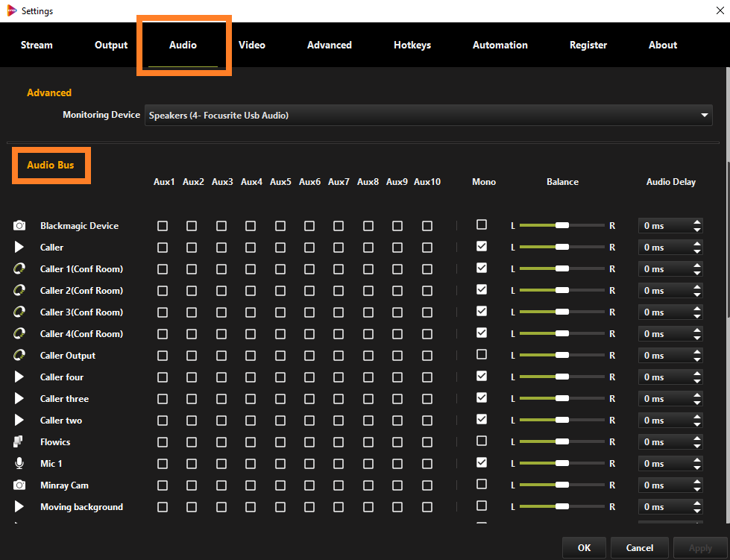Enable Mono for Flowics

(x=482, y=441)
